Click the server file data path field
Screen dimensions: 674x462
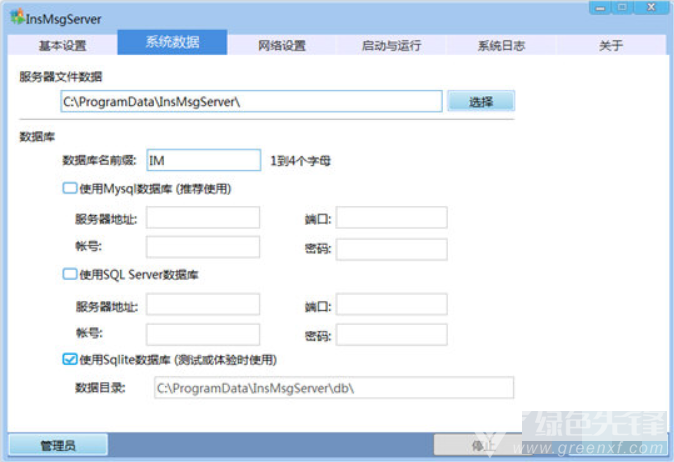coord(251,101)
